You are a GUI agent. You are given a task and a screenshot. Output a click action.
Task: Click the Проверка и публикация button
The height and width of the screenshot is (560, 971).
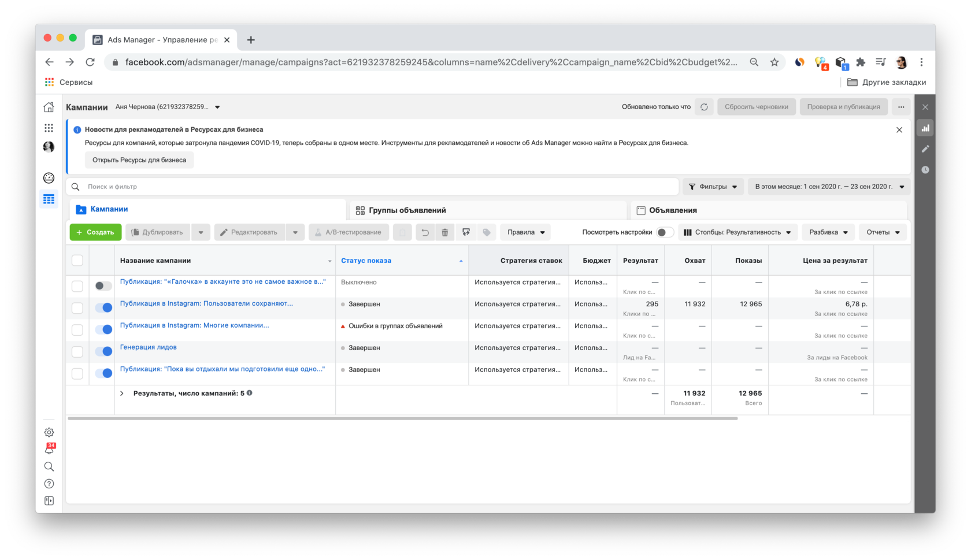tap(843, 107)
